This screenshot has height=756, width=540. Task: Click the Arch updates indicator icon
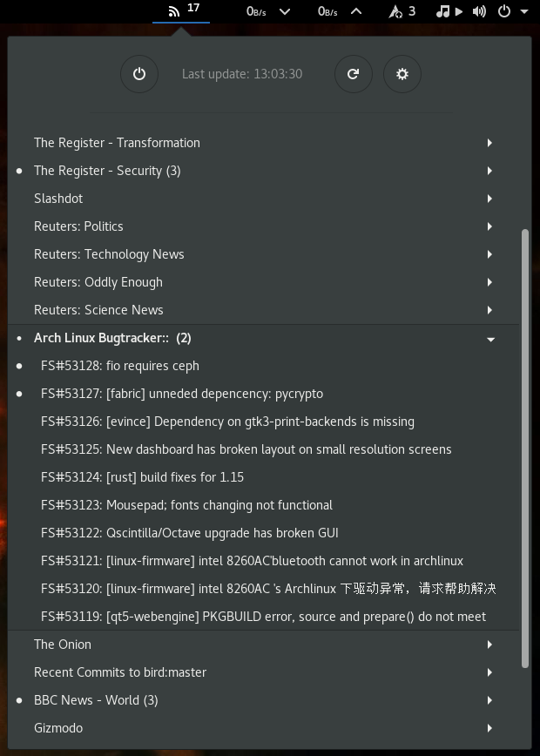(x=395, y=11)
